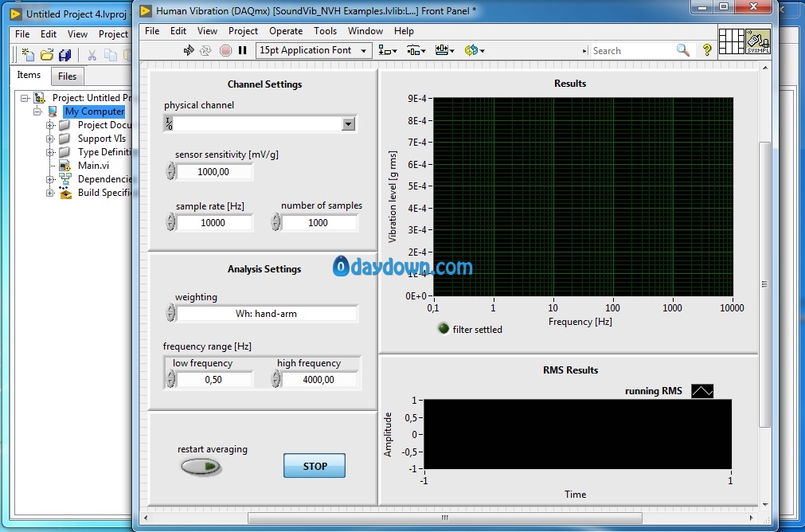The width and height of the screenshot is (805, 532).
Task: Click the Pause button in the toolbar
Action: click(x=243, y=50)
